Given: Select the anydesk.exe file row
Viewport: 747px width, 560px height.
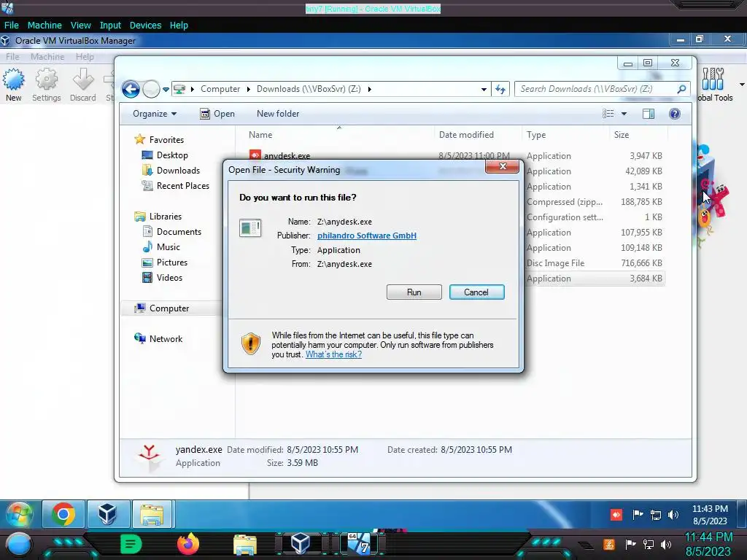Looking at the screenshot, I should pyautogui.click(x=455, y=156).
